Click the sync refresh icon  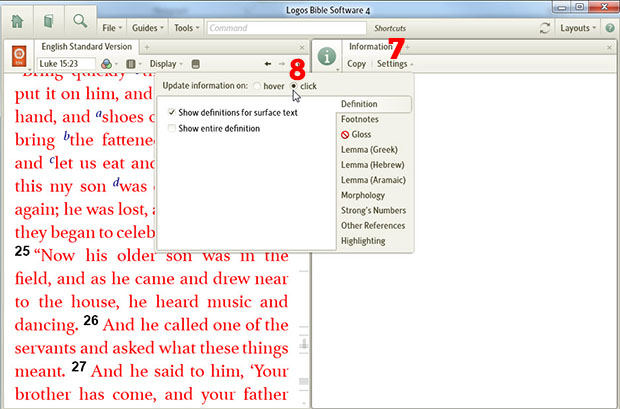545,28
